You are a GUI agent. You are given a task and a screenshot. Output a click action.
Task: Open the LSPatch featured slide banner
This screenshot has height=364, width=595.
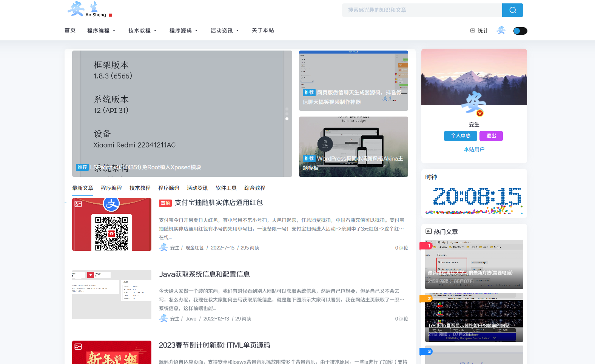182,114
